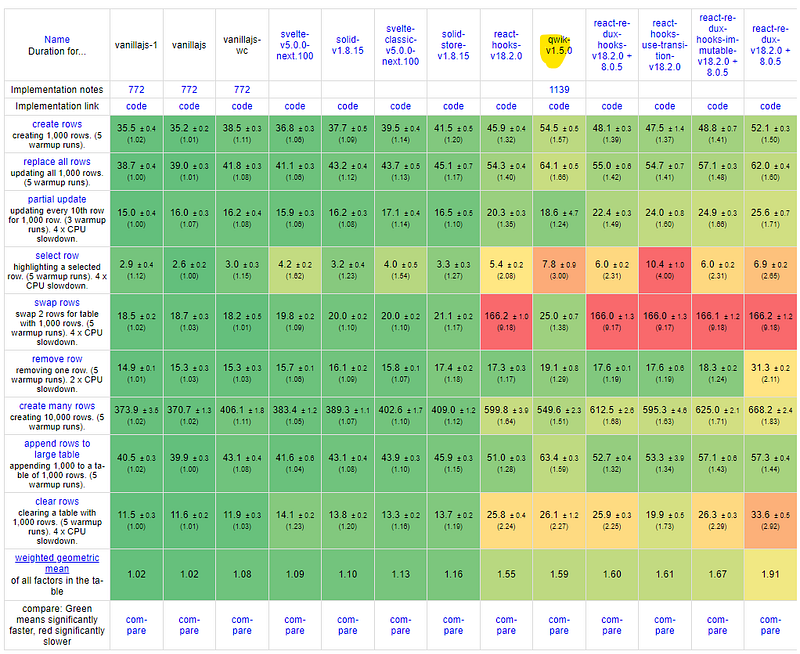The height and width of the screenshot is (654, 800).
Task: Open implementation note 772 for vanillajs-wc
Action: click(x=242, y=90)
